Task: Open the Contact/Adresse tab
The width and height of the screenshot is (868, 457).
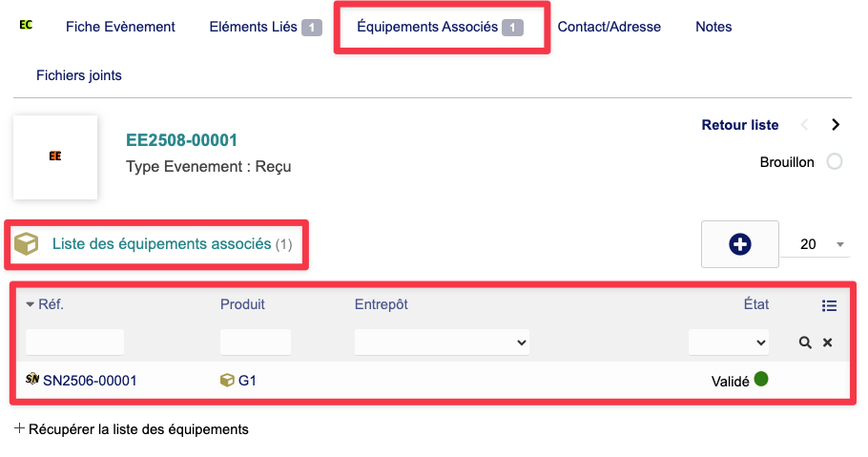Action: pos(609,27)
